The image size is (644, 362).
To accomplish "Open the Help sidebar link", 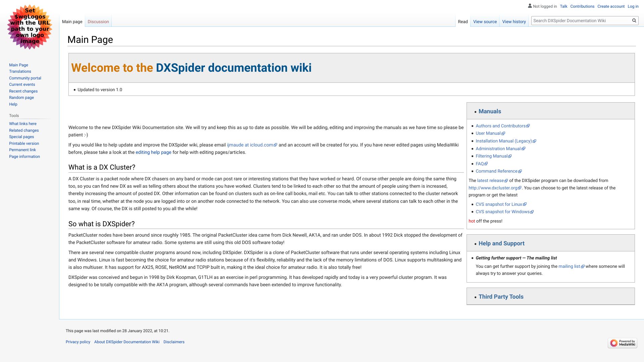I will (13, 104).
